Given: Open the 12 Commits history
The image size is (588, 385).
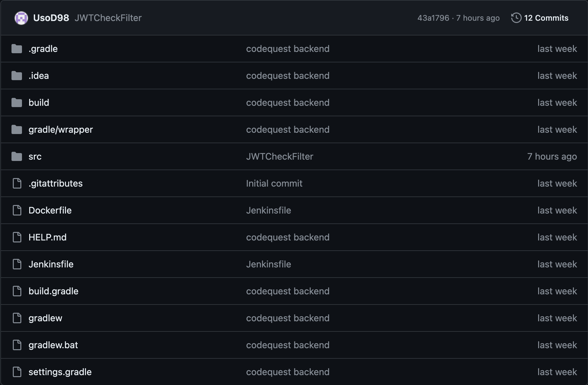Looking at the screenshot, I should coord(546,18).
